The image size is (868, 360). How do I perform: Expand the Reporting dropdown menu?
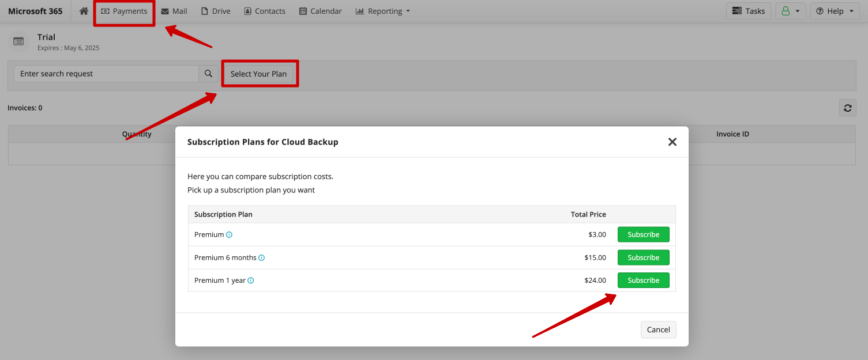383,11
